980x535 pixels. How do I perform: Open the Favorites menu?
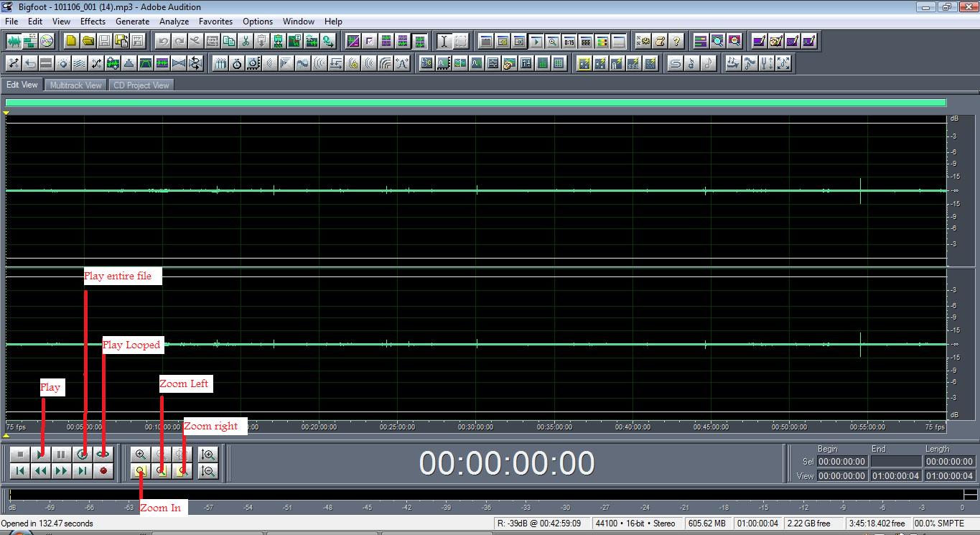pyautogui.click(x=215, y=22)
